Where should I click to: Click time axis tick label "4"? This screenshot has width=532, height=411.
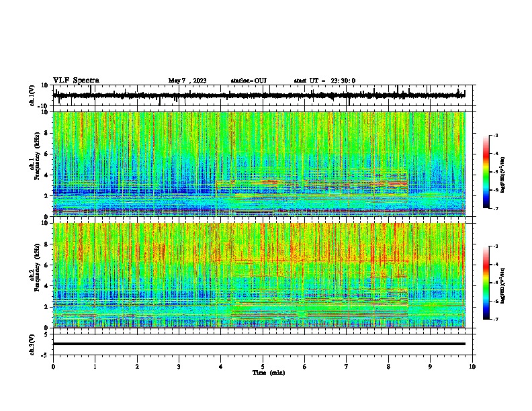point(220,367)
